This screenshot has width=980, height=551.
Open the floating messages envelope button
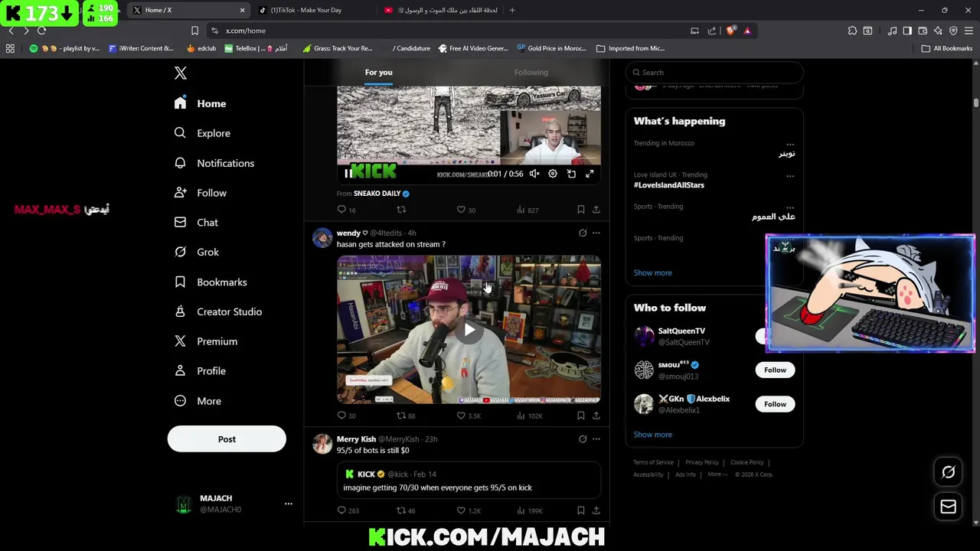[948, 507]
